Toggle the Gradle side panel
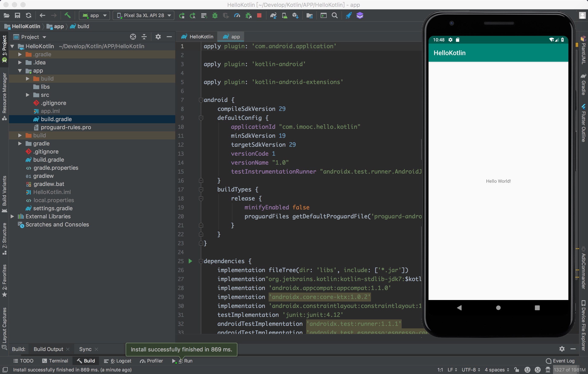The height and width of the screenshot is (374, 588). (x=584, y=84)
